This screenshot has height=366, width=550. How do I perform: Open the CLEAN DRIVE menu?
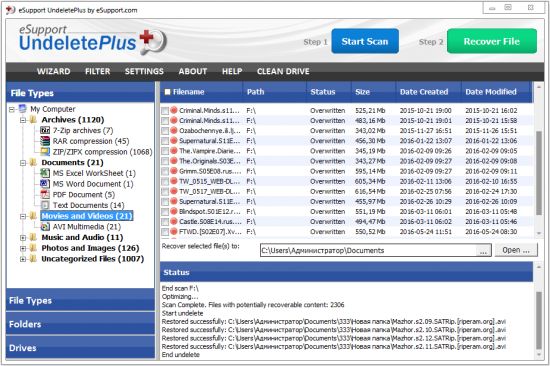tap(283, 71)
